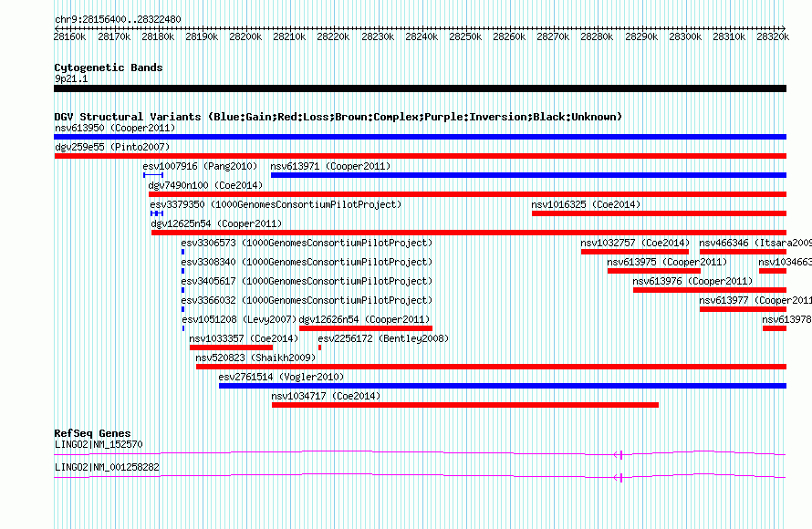Select the dgv259e55 (Pinto2007) red loss bar

tap(420, 156)
